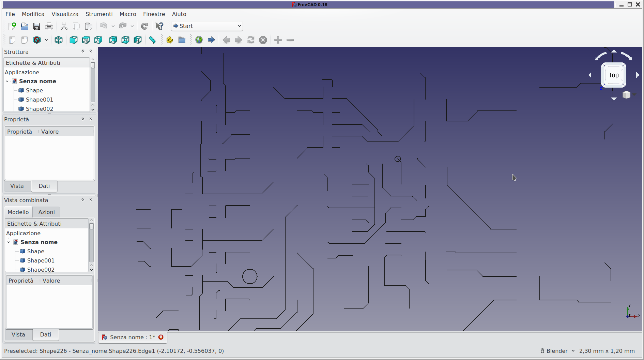Click the Print icon in the toolbar
Image resolution: width=644 pixels, height=360 pixels.
pyautogui.click(x=49, y=26)
